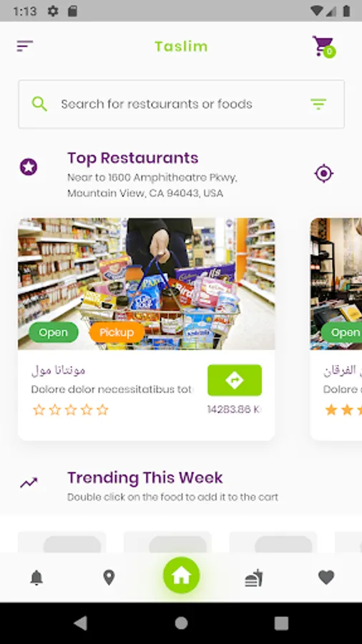
Task: Tap the Open status badge
Action: pyautogui.click(x=54, y=332)
